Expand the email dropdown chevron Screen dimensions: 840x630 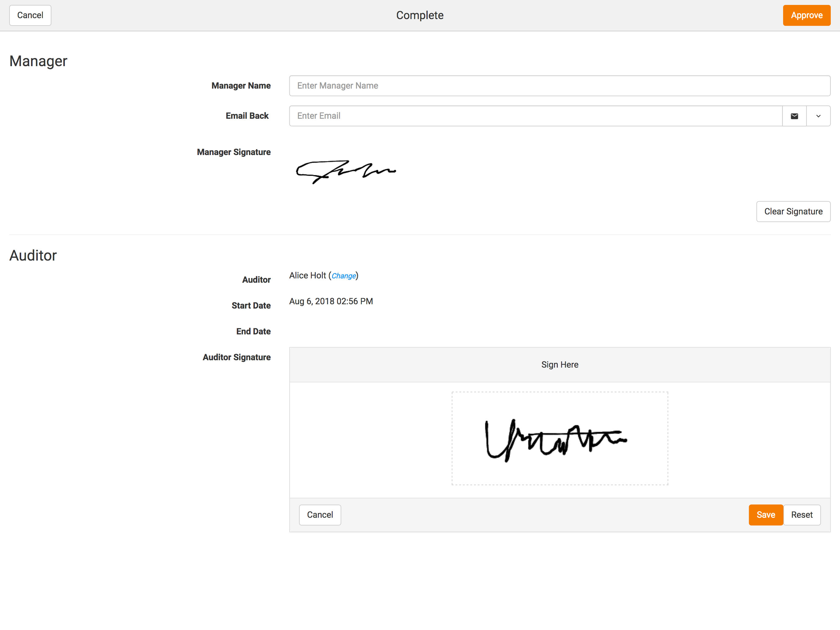(818, 116)
